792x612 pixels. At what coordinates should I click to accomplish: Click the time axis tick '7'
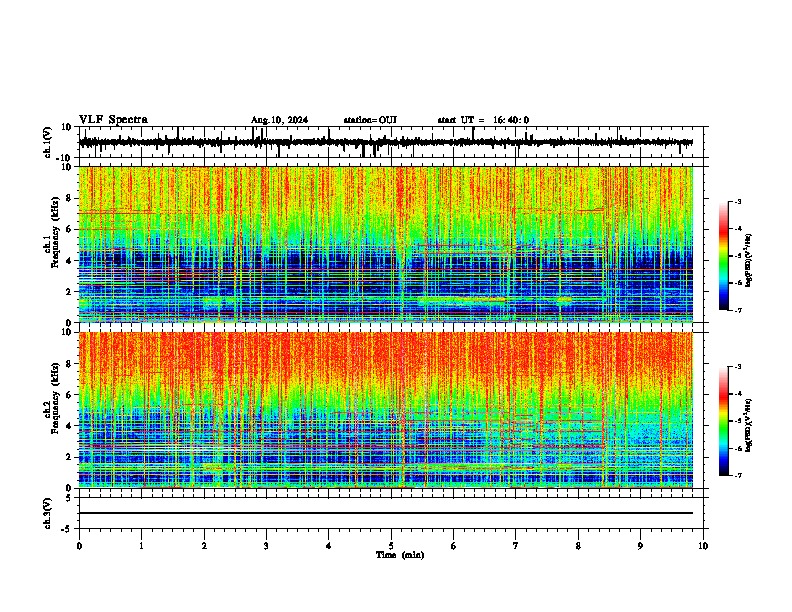tap(516, 546)
